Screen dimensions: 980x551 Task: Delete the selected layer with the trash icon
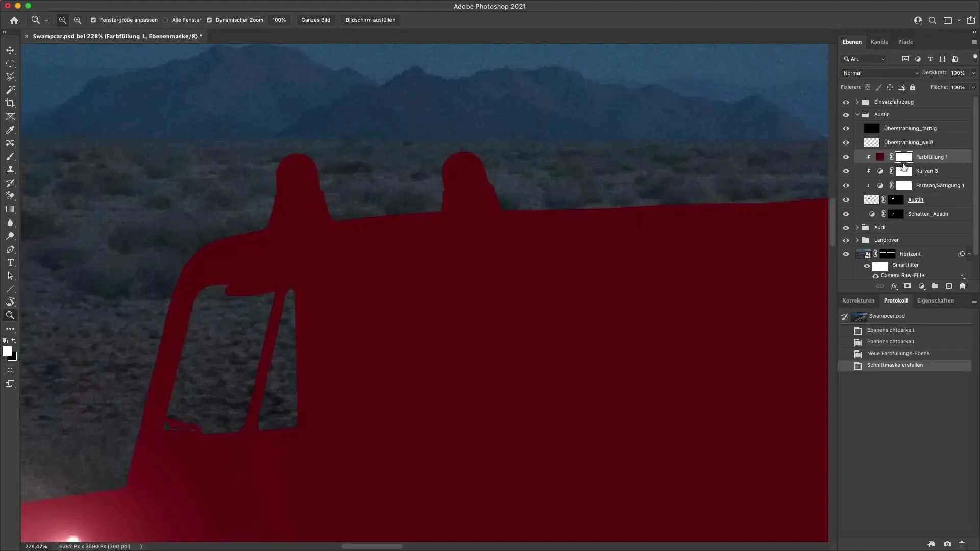point(962,286)
